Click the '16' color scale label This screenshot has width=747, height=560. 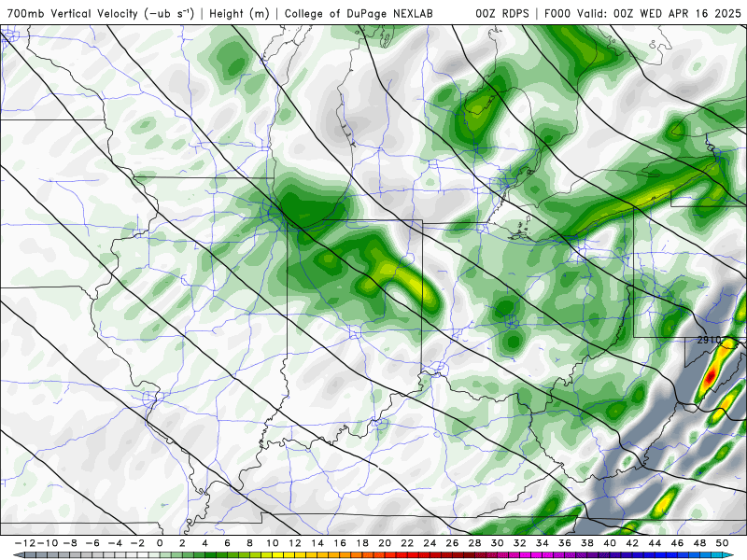point(340,543)
